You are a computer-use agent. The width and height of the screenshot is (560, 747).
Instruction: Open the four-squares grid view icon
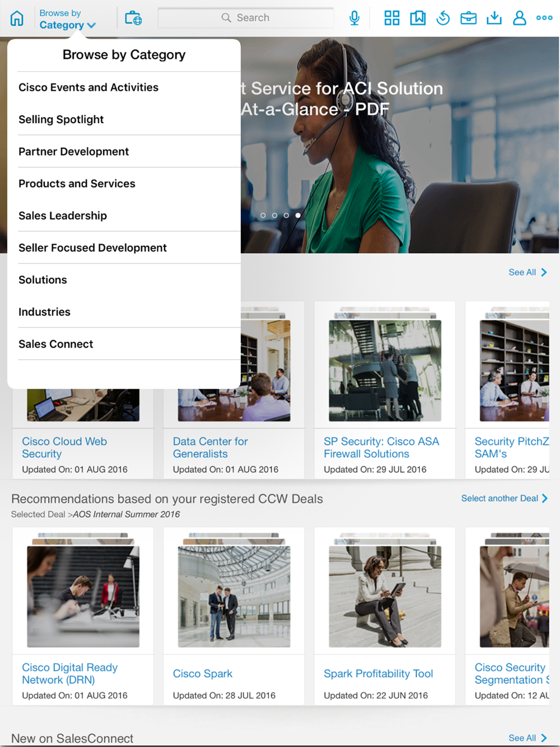(x=392, y=18)
